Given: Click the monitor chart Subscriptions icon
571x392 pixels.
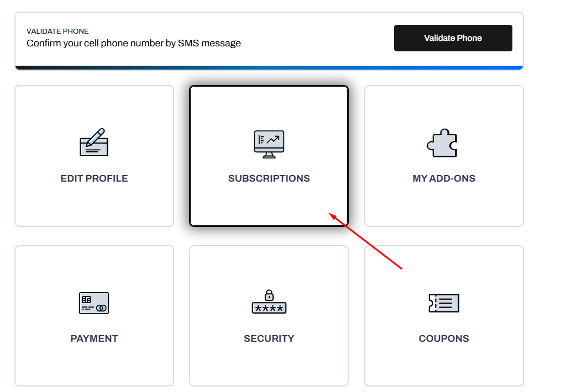Looking at the screenshot, I should tap(269, 144).
